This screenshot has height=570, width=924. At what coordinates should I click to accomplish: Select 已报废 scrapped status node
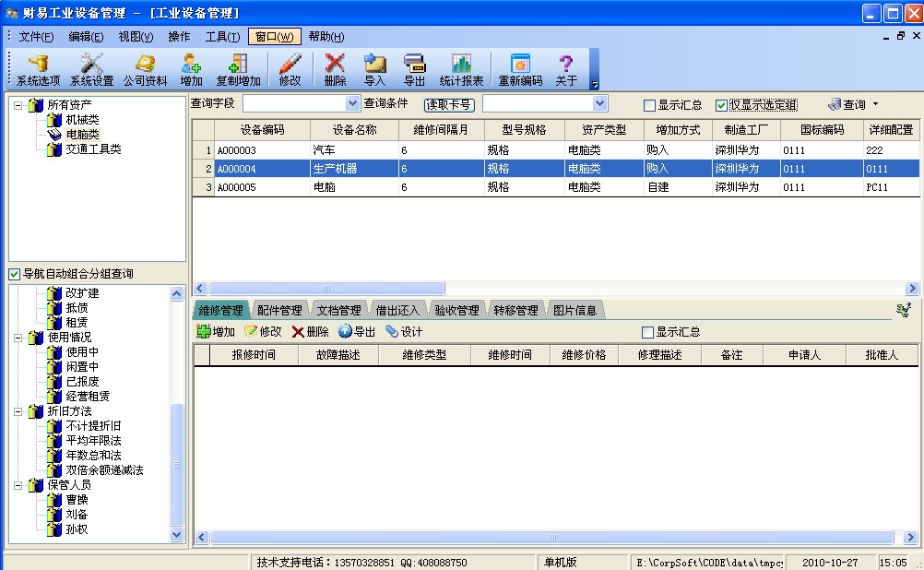[x=82, y=381]
